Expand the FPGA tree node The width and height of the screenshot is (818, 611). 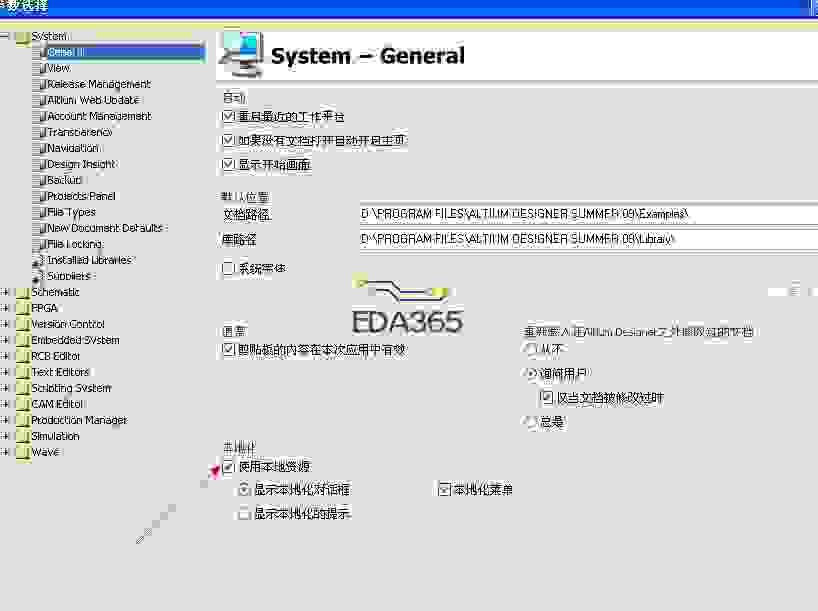point(5,308)
